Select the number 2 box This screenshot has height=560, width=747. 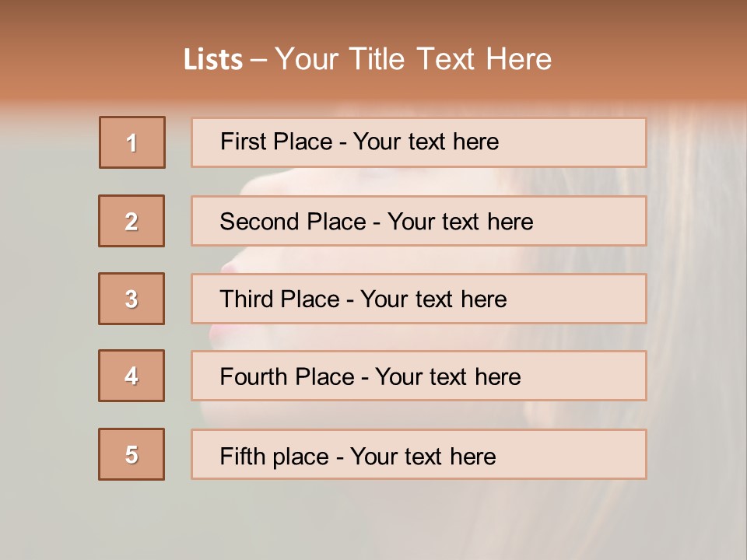[x=132, y=221]
